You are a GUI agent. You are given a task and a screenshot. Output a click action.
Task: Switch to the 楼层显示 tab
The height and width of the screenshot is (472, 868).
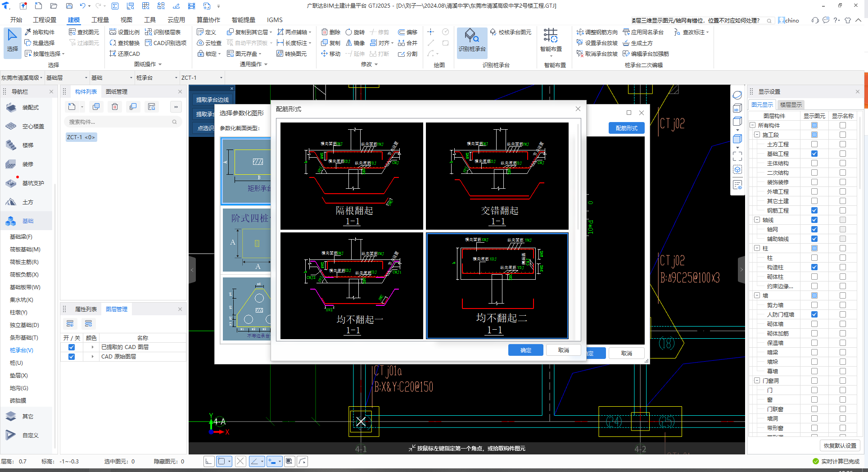[x=791, y=104]
